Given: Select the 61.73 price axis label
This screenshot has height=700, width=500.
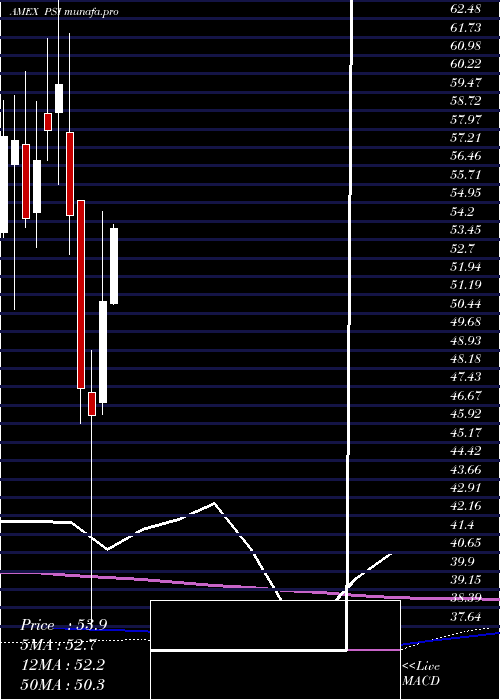Looking at the screenshot, I should coord(465,28).
